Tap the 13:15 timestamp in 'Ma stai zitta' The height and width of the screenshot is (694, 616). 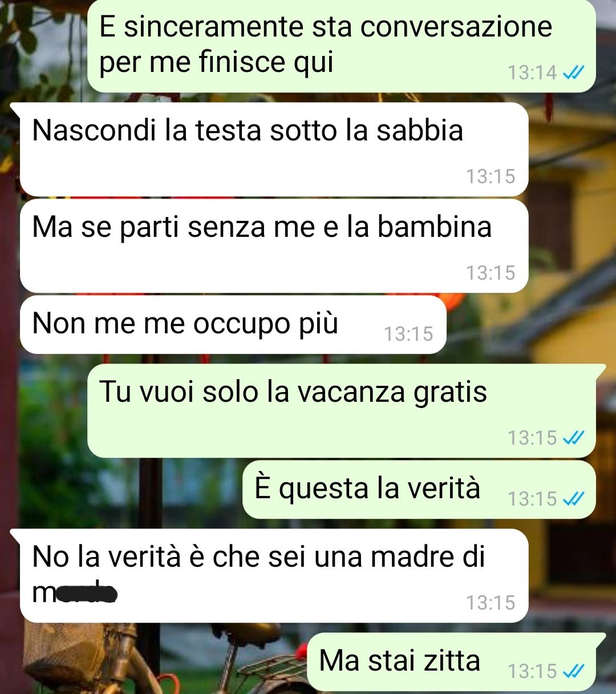[532, 671]
